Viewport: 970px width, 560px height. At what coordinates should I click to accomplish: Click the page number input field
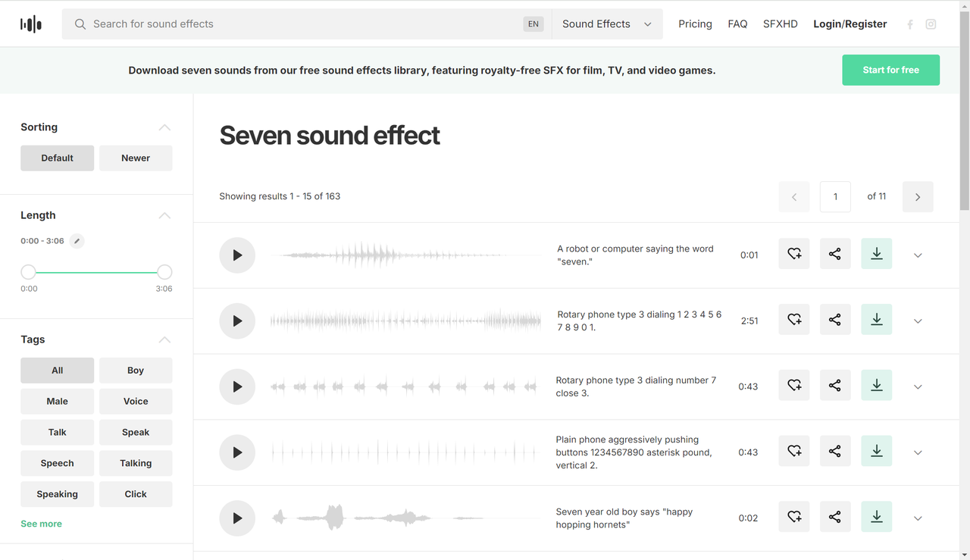point(835,196)
